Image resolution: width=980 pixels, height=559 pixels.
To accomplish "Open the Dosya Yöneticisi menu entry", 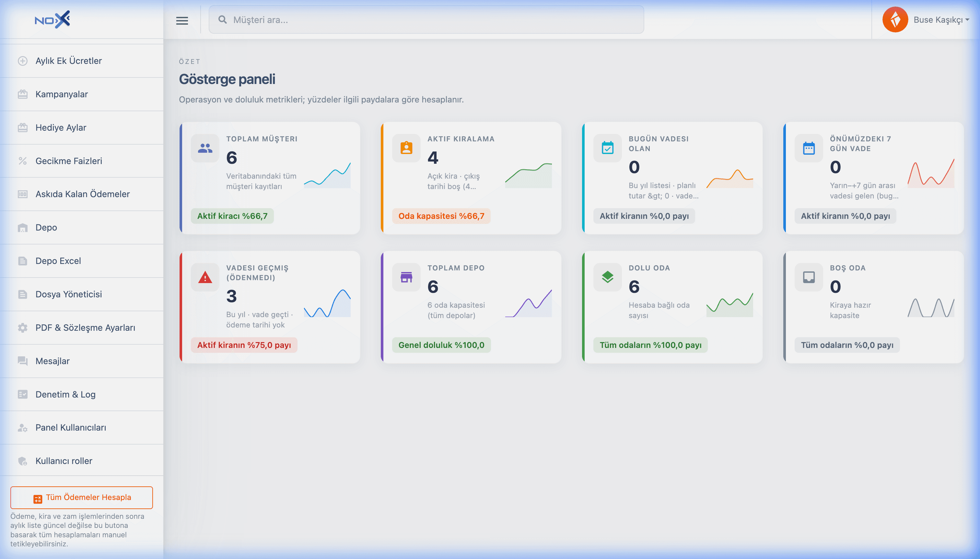I will click(x=82, y=294).
